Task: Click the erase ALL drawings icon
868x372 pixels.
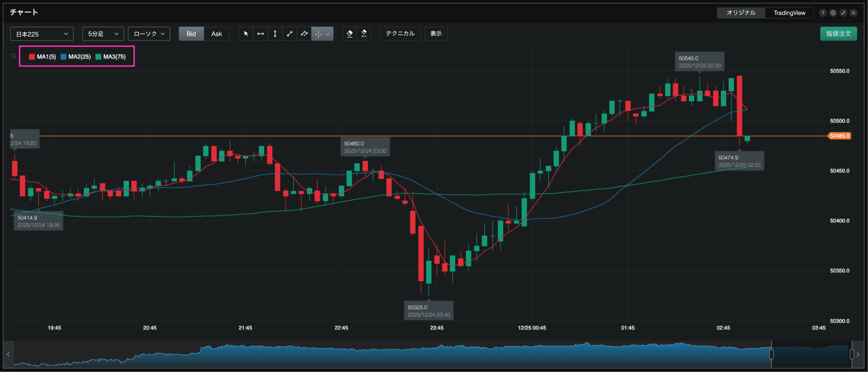Action: pos(364,34)
